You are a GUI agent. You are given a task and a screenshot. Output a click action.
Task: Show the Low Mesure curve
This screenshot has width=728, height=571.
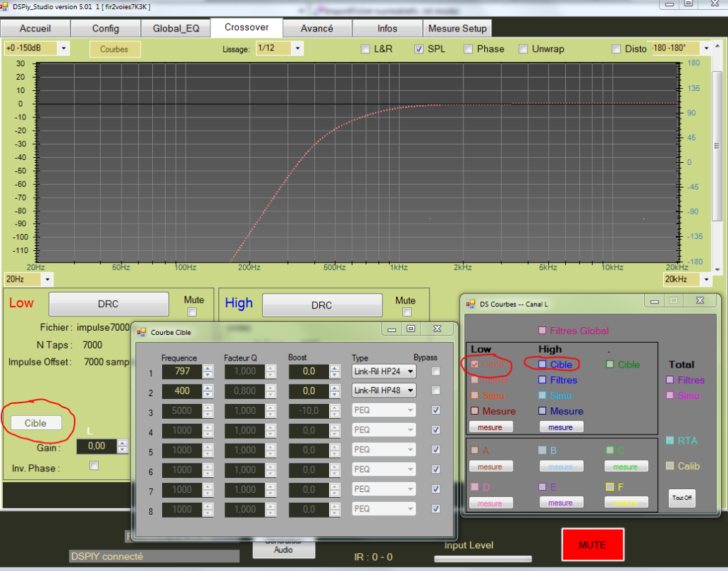[474, 411]
